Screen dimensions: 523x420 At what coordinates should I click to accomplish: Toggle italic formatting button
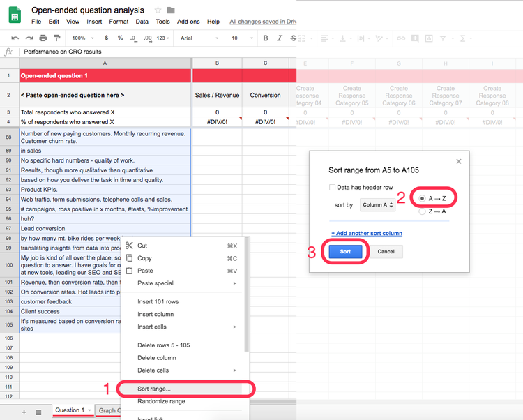[x=280, y=38]
